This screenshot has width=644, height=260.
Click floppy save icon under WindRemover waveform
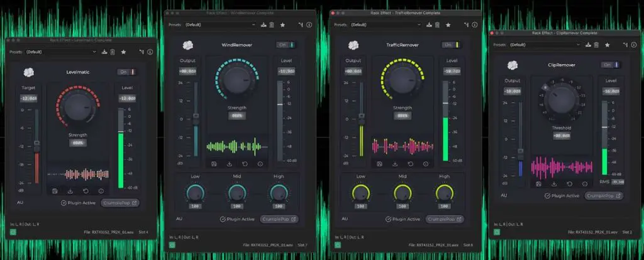tap(214, 164)
